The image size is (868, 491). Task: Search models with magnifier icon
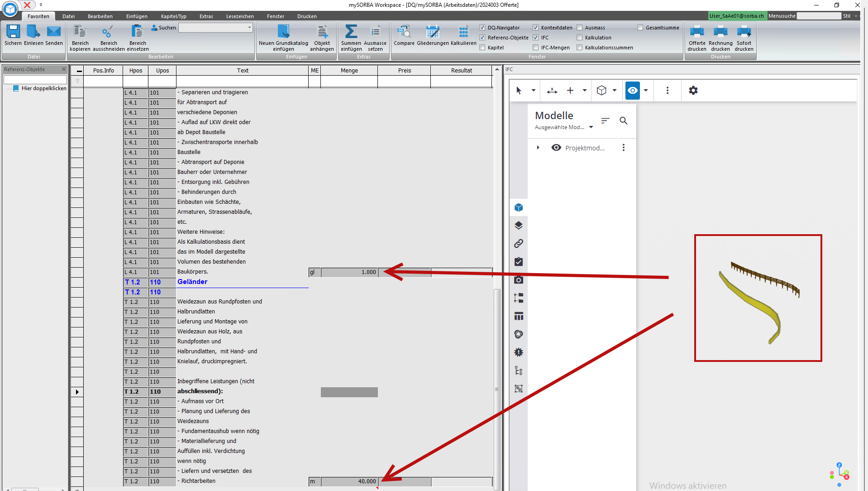(624, 120)
